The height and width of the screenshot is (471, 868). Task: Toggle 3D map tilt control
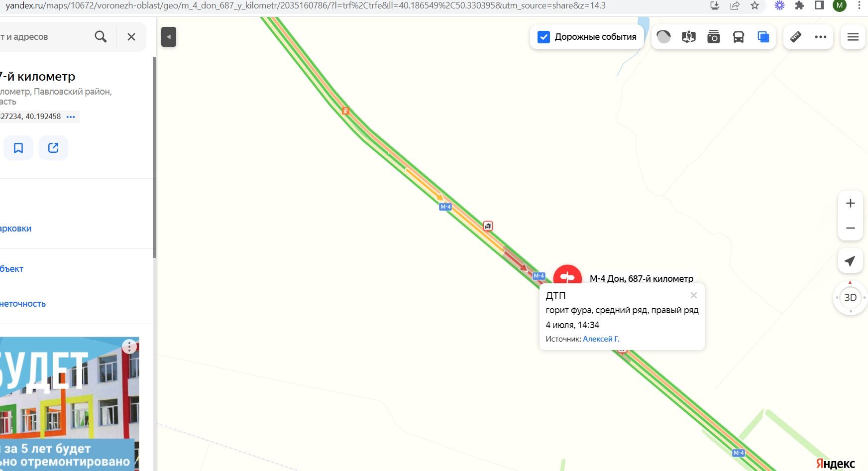pos(851,298)
